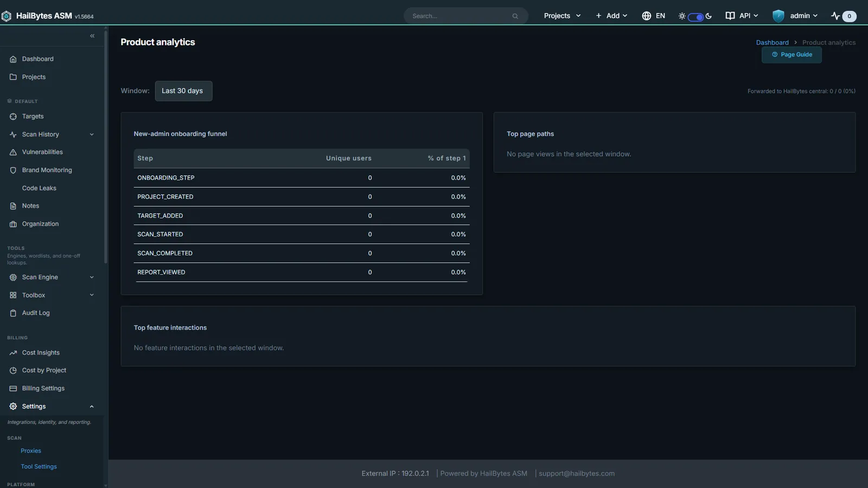Open the EN language selector
This screenshot has width=868, height=488.
click(654, 16)
